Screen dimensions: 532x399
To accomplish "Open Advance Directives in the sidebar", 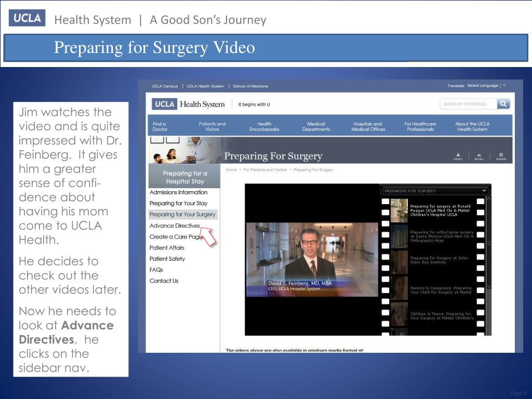I will [x=175, y=225].
